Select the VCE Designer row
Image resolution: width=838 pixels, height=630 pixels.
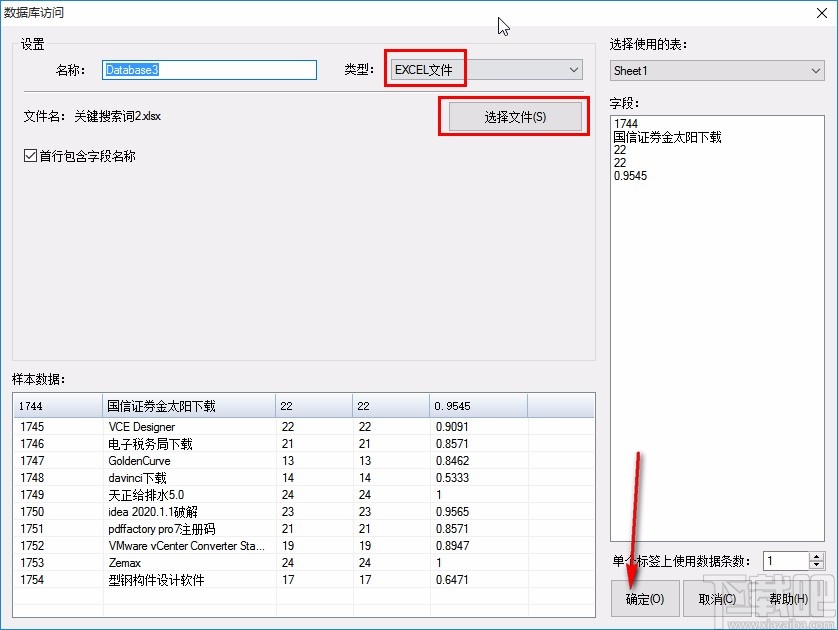pyautogui.click(x=303, y=427)
